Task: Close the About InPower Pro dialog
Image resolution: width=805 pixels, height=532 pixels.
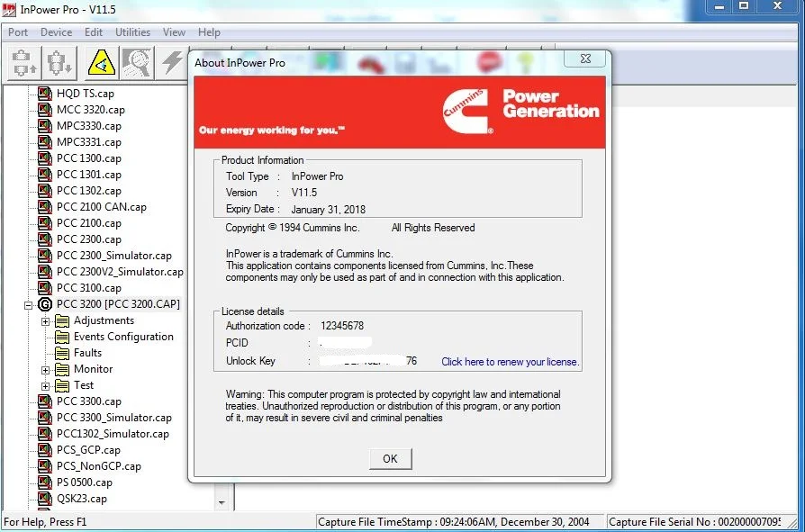Action: 584,59
